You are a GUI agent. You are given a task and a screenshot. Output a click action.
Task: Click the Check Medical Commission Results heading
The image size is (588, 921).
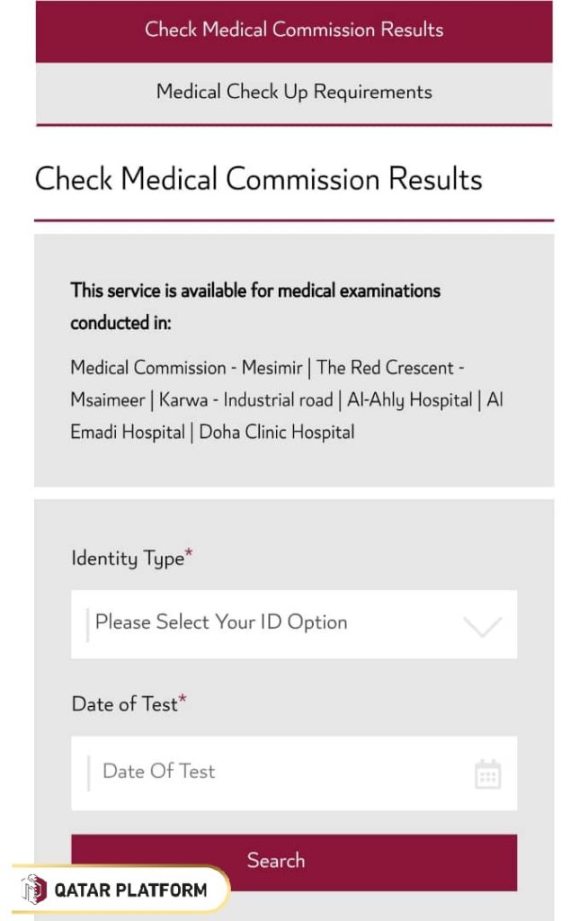click(x=259, y=179)
